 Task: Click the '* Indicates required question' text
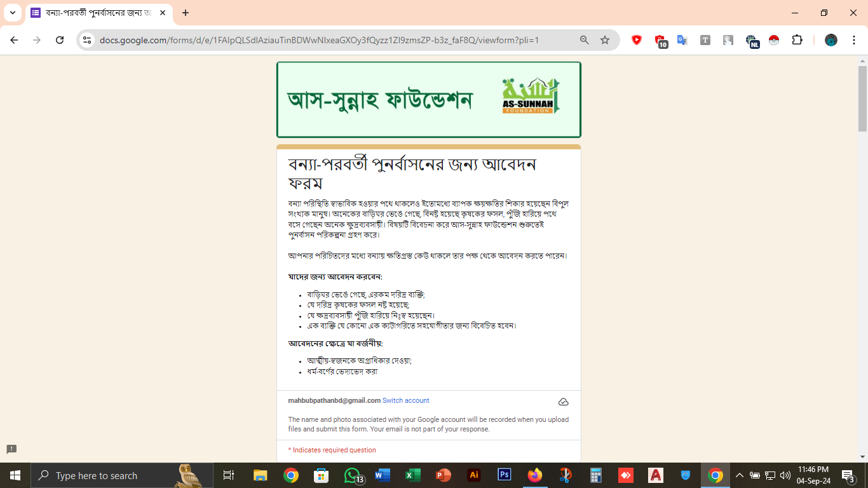coord(332,450)
